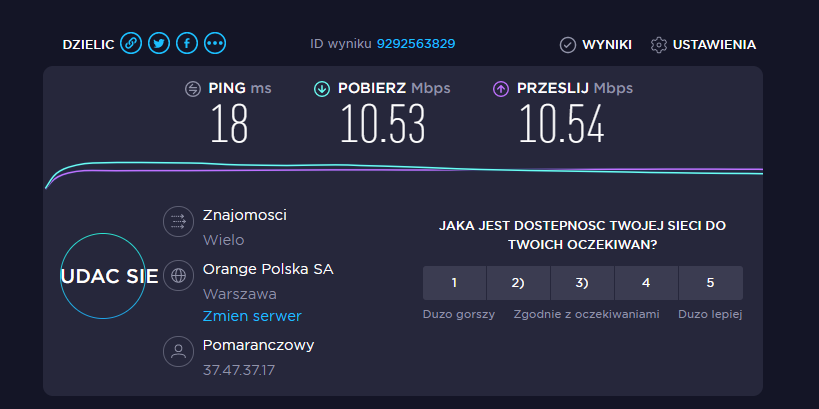Start test with UDAC SIE button
The height and width of the screenshot is (409, 819).
coord(103,276)
